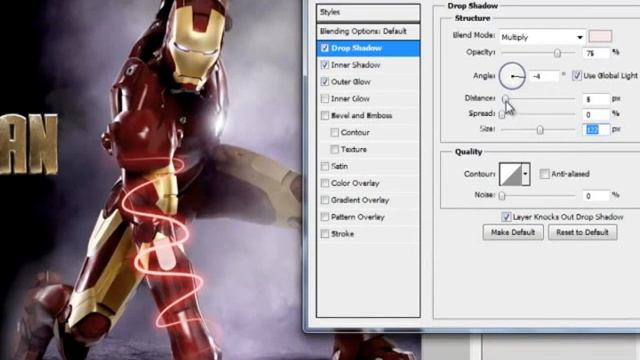
Task: Click the Contour curve thumbnail
Action: pos(511,174)
